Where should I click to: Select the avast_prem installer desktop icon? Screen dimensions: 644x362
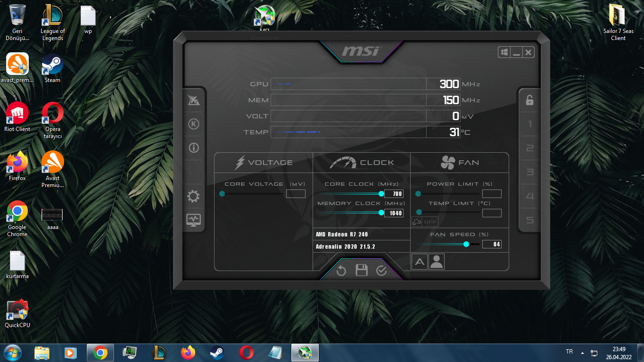point(17,68)
